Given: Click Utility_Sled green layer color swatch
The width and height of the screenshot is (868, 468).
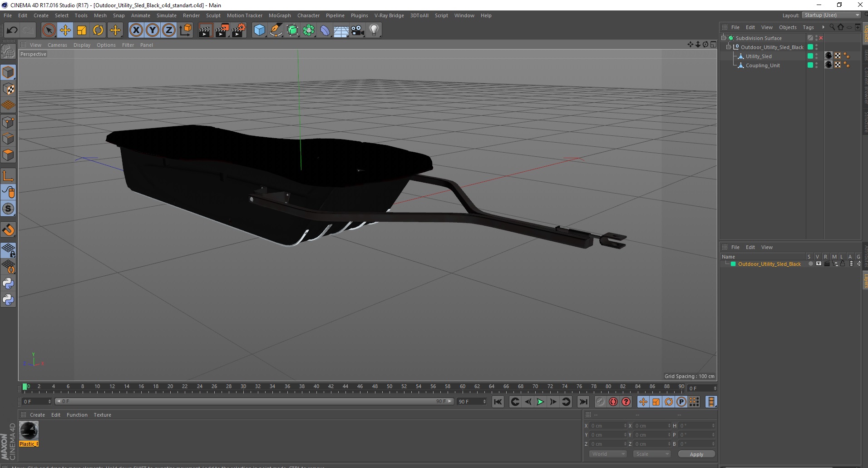Looking at the screenshot, I should 810,56.
